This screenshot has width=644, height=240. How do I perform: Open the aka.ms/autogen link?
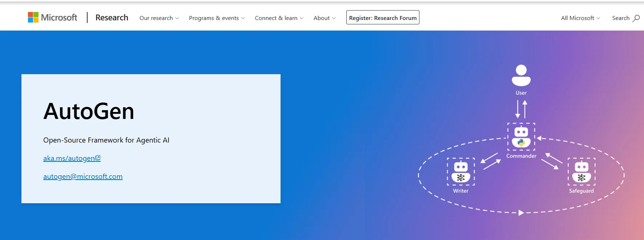click(x=72, y=158)
